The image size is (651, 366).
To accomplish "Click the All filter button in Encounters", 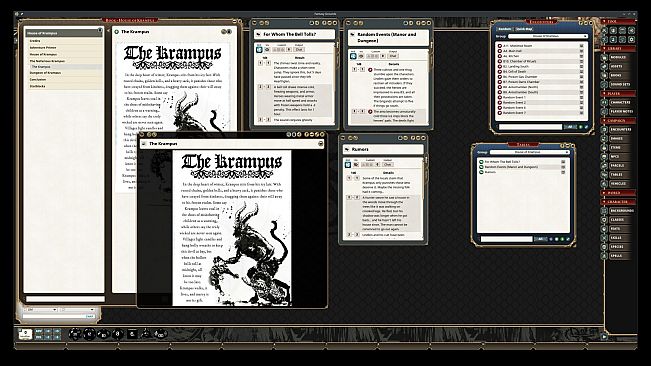I will click(570, 127).
